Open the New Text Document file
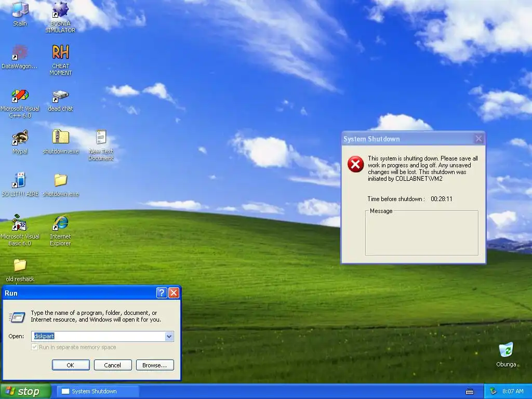 (101, 145)
